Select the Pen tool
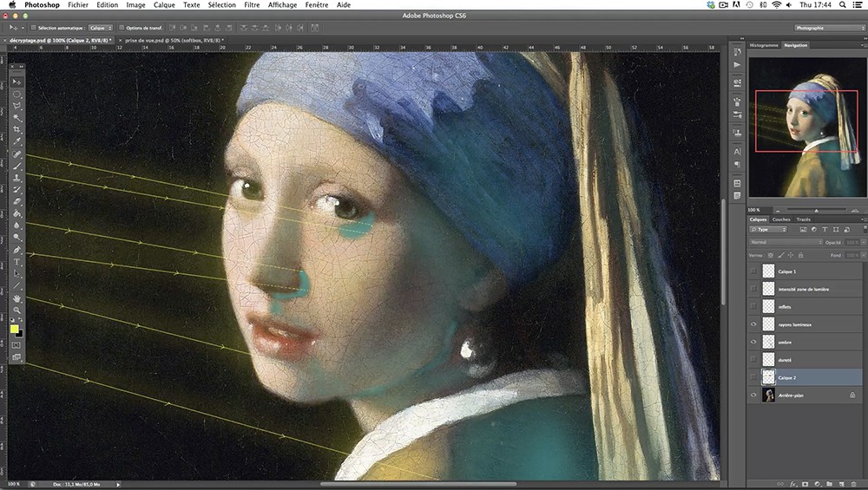The height and width of the screenshot is (490, 868). click(x=16, y=250)
